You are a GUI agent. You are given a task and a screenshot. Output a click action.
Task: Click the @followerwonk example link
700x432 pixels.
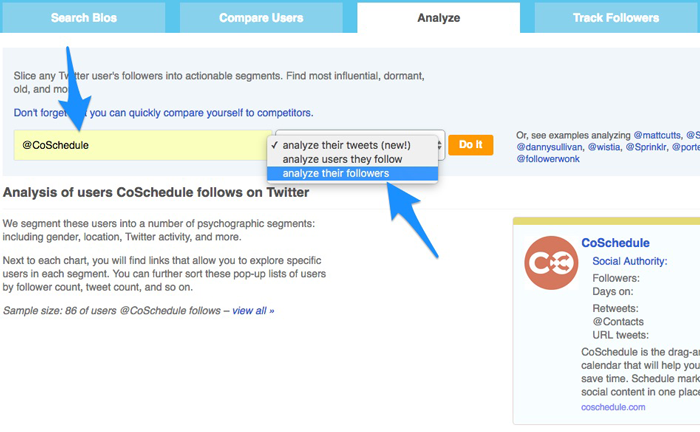[548, 159]
